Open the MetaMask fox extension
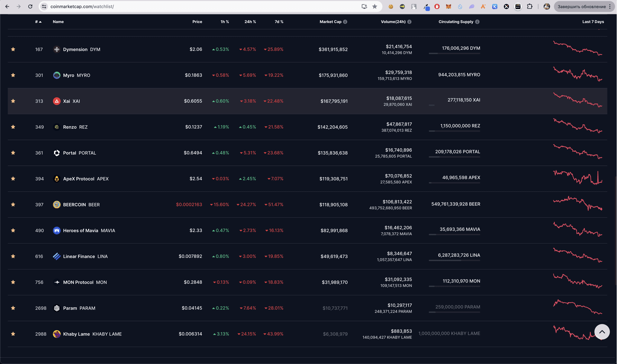This screenshot has height=364, width=617. [448, 6]
